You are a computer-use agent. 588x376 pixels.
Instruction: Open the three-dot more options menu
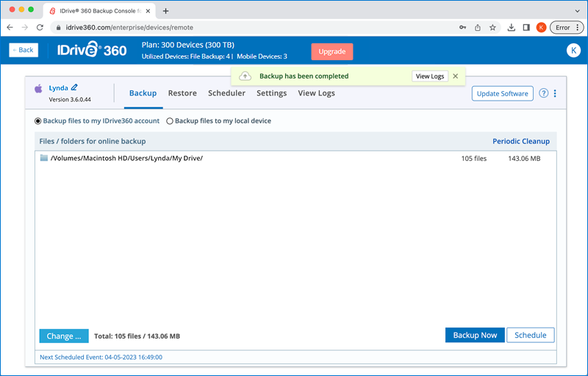(555, 93)
